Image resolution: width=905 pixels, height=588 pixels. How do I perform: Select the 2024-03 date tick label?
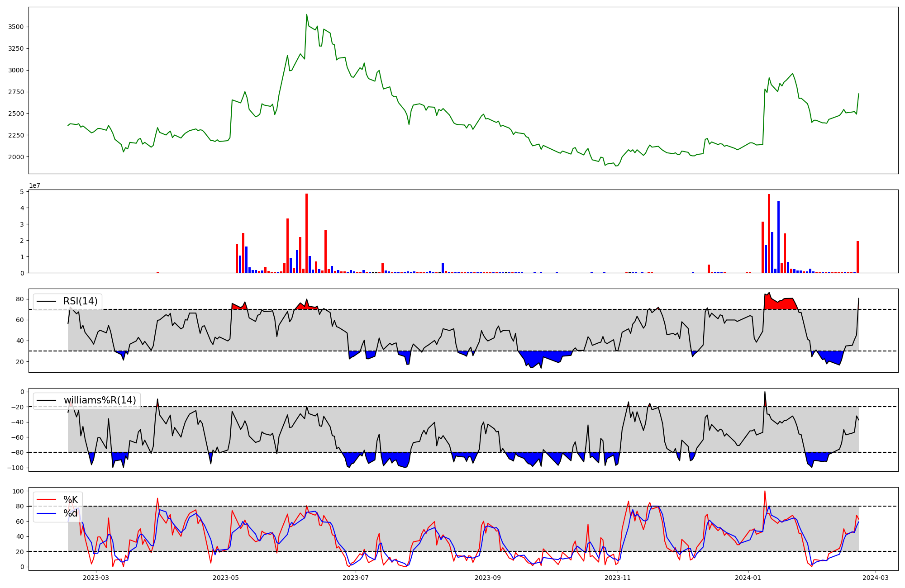(876, 578)
